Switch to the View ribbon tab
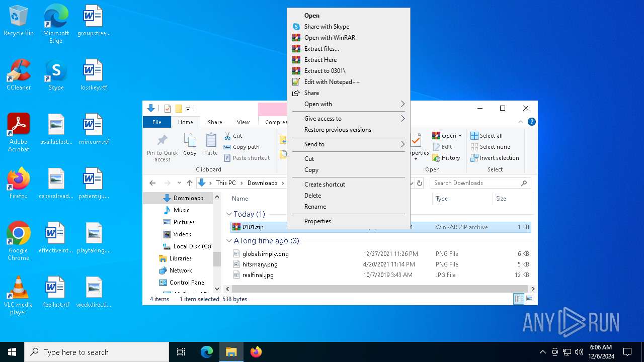 243,122
